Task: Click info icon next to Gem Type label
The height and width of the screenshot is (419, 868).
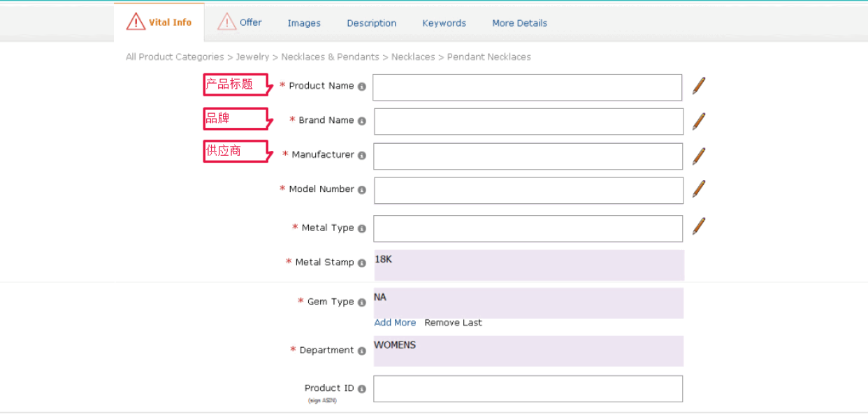Action: click(362, 302)
